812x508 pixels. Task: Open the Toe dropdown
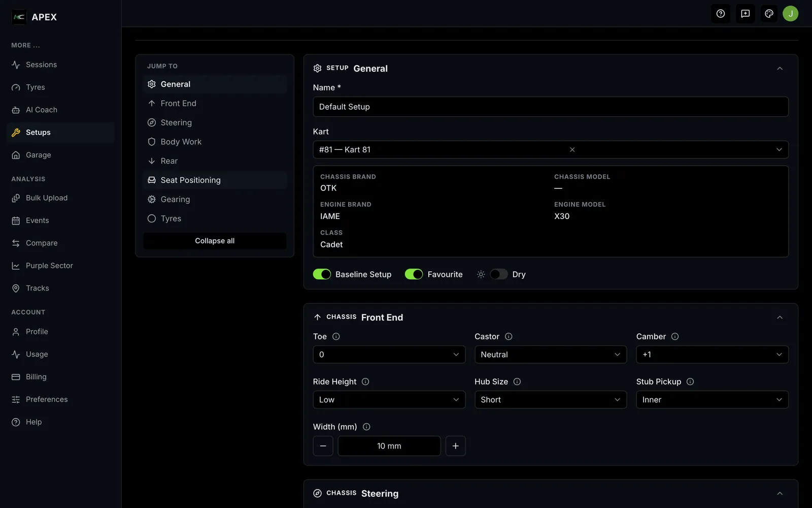389,355
